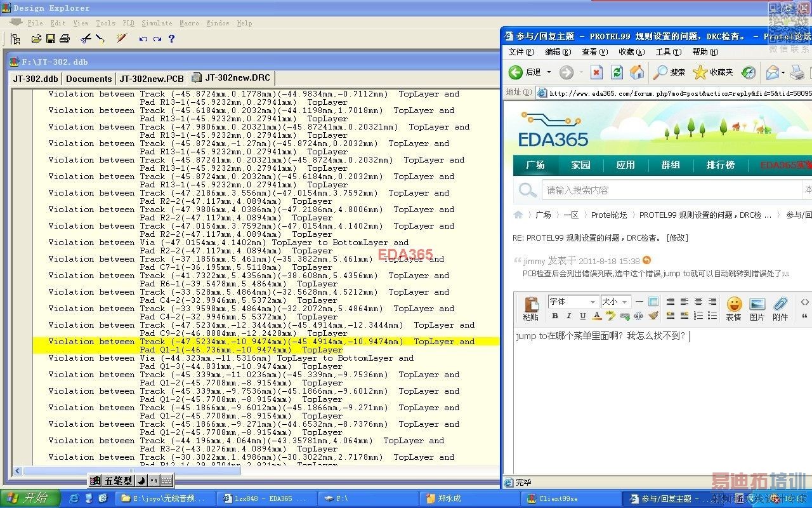
Task: Open the Tools menu in Design Explorer
Action: pos(105,23)
